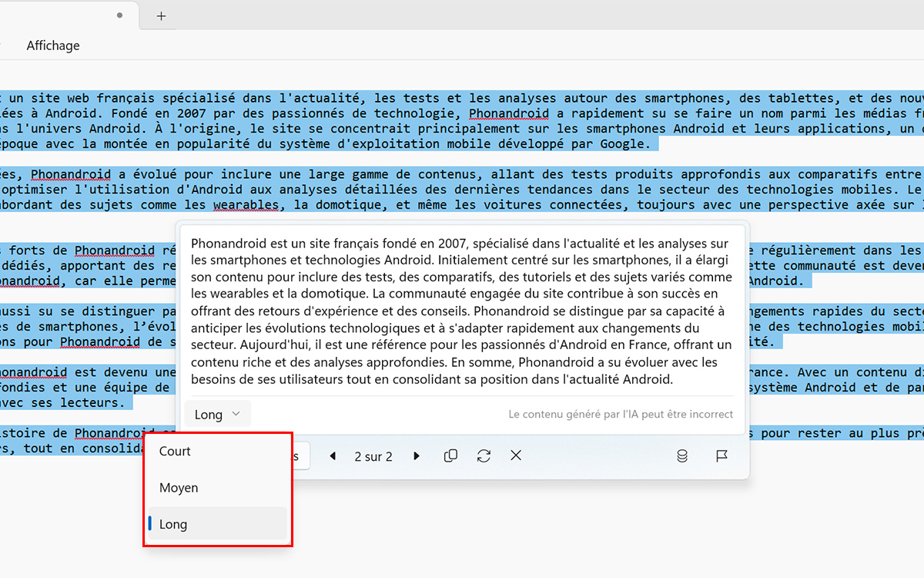This screenshot has height=578, width=924.
Task: Click the AI content disclaimer text
Action: (621, 415)
